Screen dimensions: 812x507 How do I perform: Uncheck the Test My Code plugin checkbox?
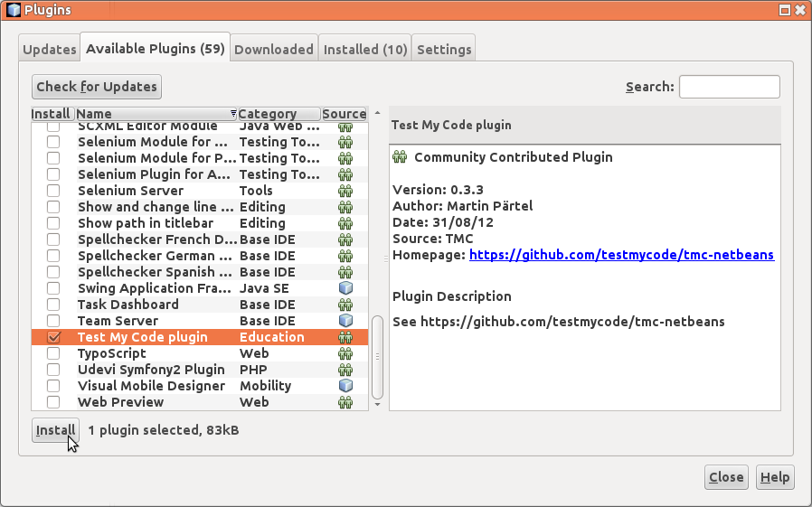pyautogui.click(x=53, y=337)
